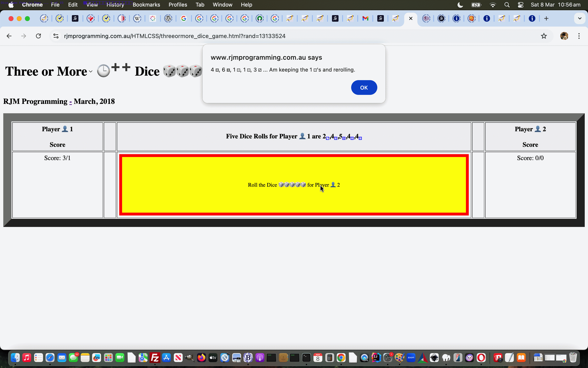Click the address bar URL

click(175, 36)
